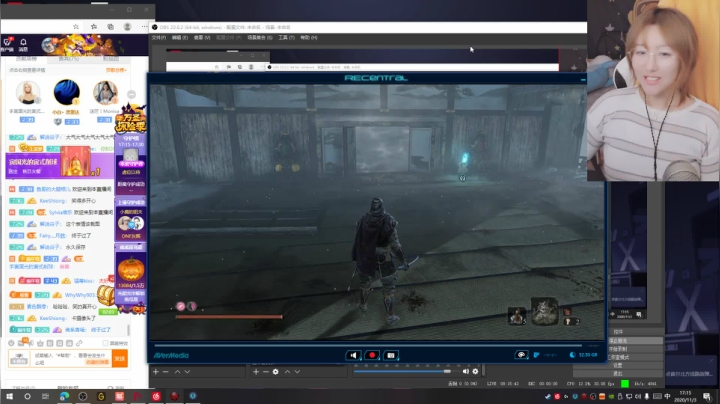Click the orange pumpkin event widget
720x404 pixels.
click(x=131, y=269)
